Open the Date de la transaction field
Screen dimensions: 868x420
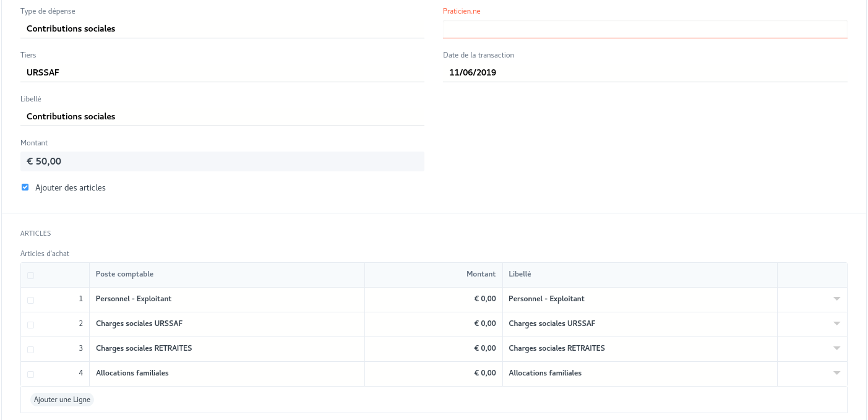(645, 72)
